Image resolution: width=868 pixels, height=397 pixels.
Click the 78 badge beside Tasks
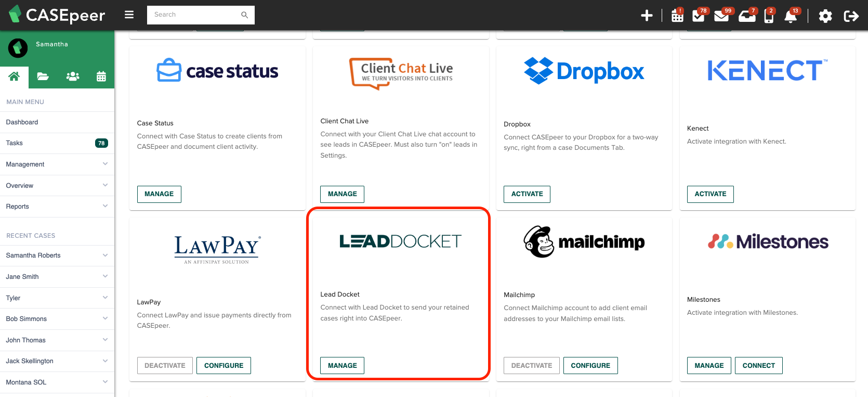101,143
